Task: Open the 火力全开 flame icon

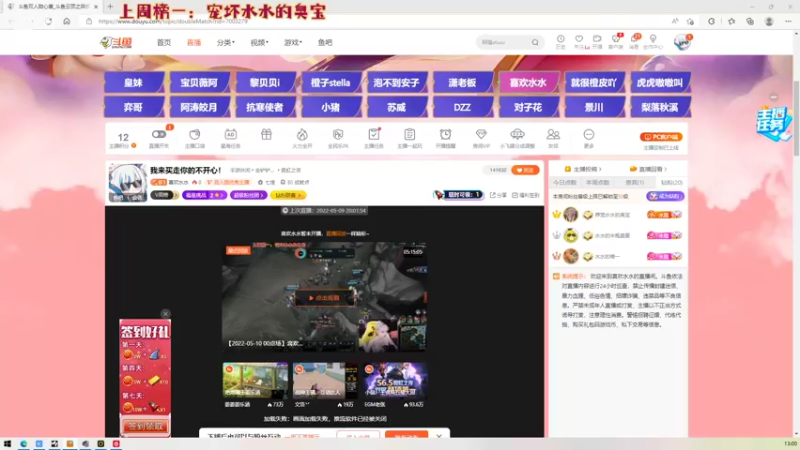Action: pos(302,134)
